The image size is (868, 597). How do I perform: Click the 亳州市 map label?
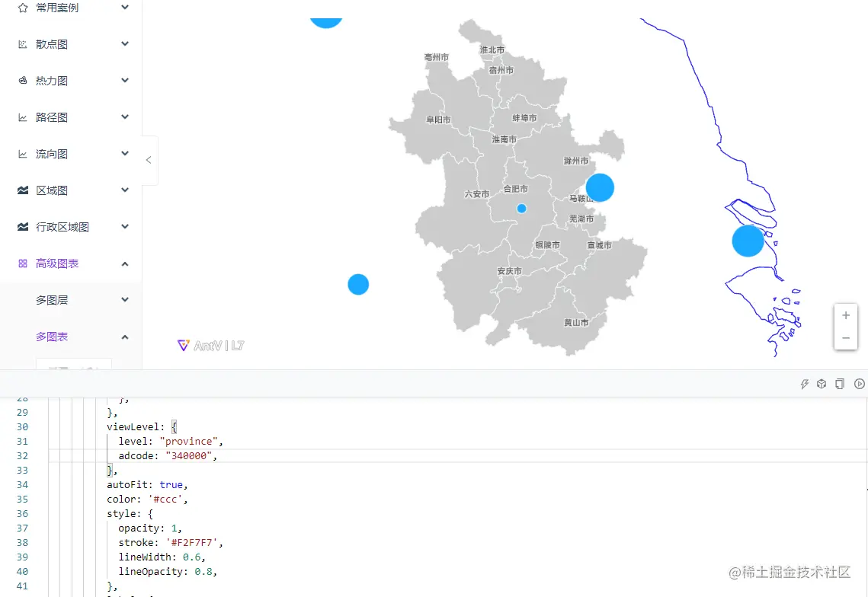click(437, 58)
